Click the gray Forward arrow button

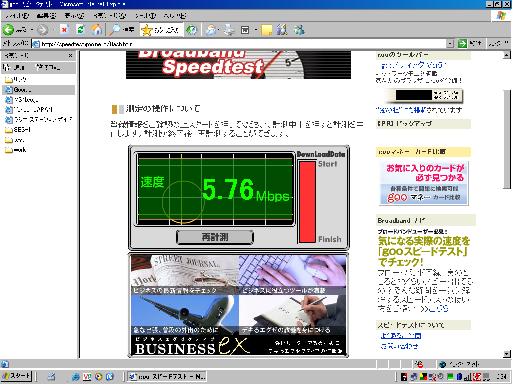click(42, 30)
